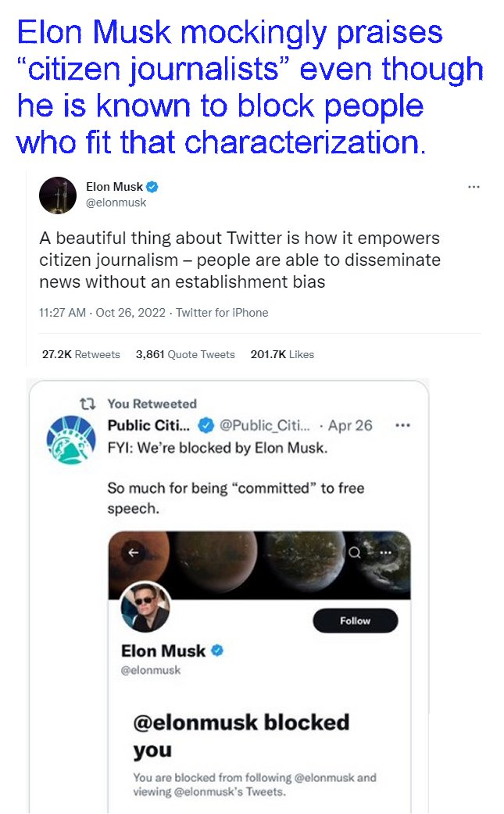The height and width of the screenshot is (814, 504).
Task: Open the overflow dots menu on the profile banner
Action: click(385, 552)
